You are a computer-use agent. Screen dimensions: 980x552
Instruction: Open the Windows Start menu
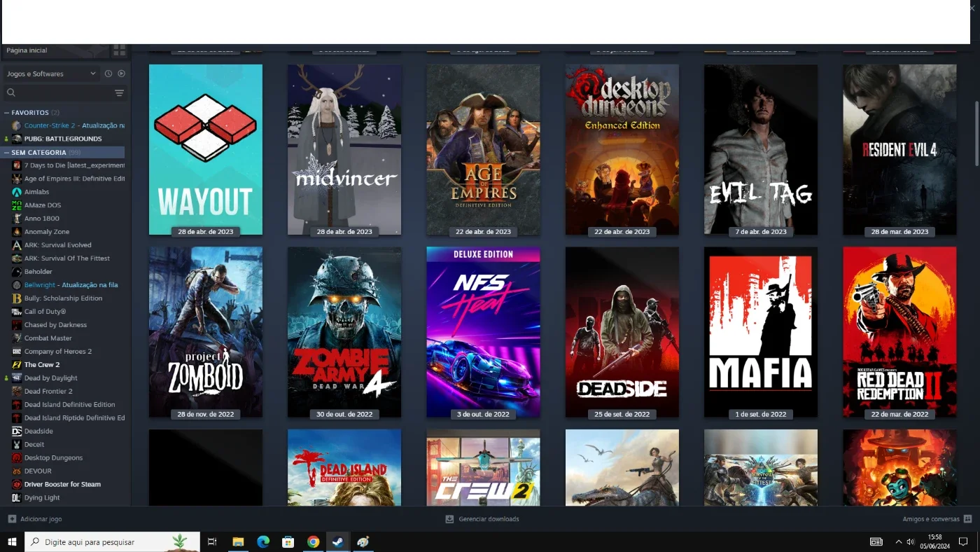coord(12,541)
